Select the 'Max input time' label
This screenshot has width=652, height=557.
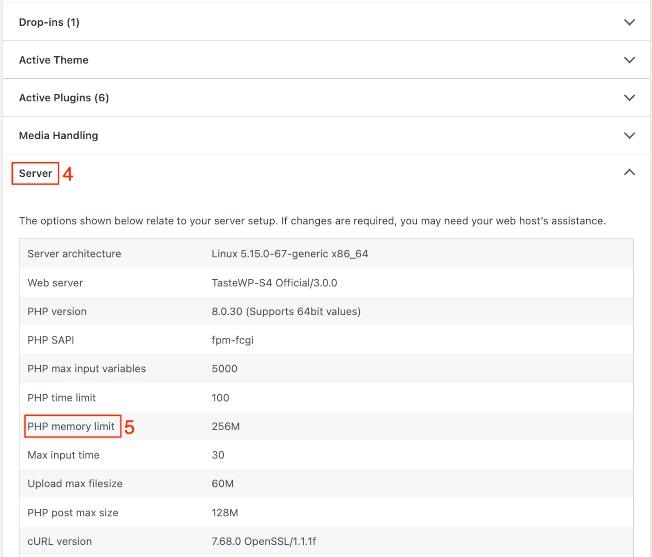point(63,455)
